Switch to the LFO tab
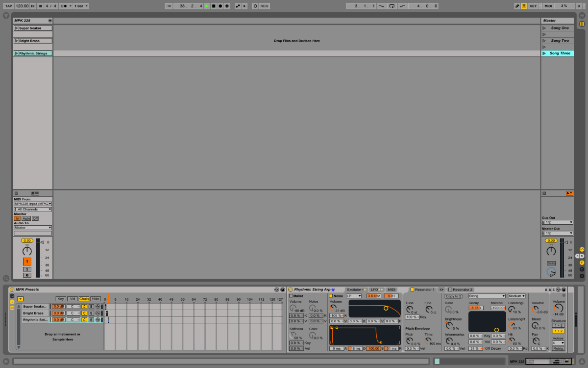The width and height of the screenshot is (588, 368). click(x=376, y=289)
